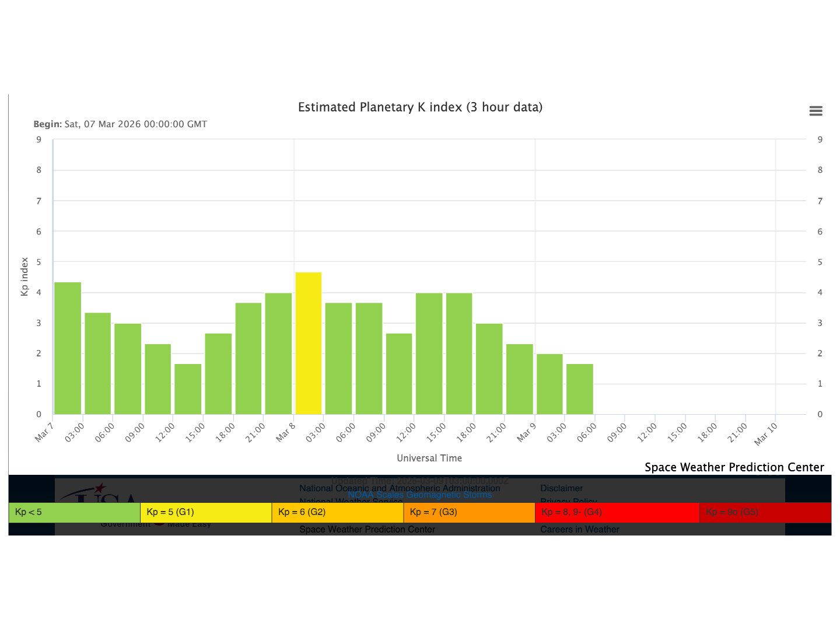Screen dimensions: 840x630
Task: Click the Kp = 5 (G1) yellow legend
Action: pyautogui.click(x=206, y=512)
